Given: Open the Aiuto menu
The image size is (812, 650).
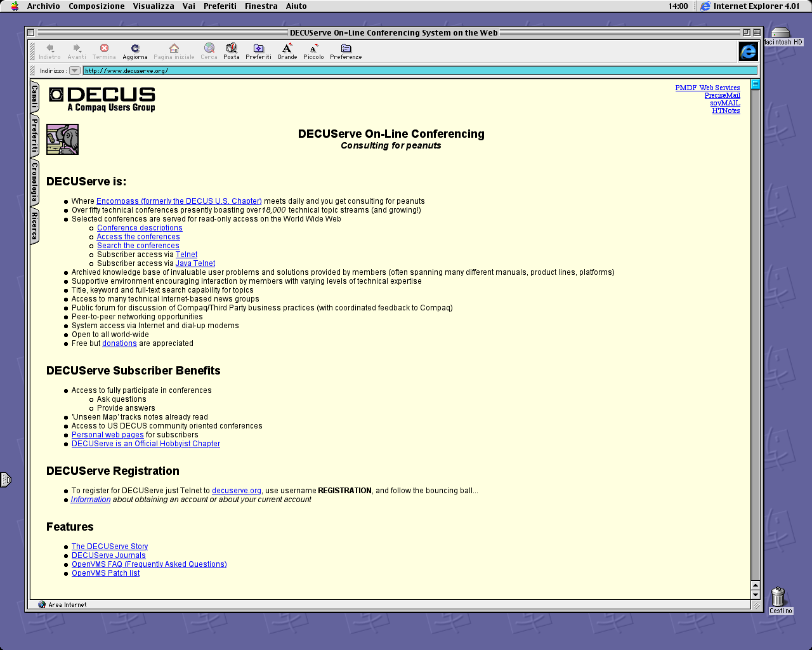Looking at the screenshot, I should pos(296,6).
